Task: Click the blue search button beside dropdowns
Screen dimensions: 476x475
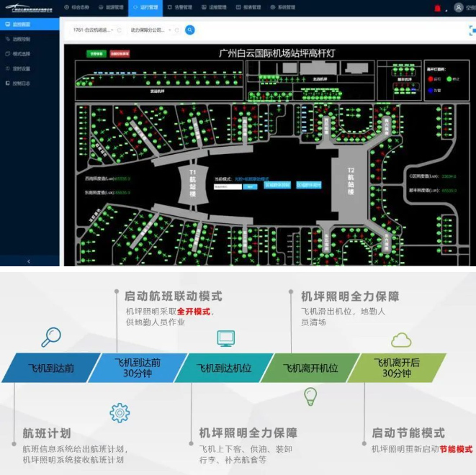Action: [x=190, y=30]
